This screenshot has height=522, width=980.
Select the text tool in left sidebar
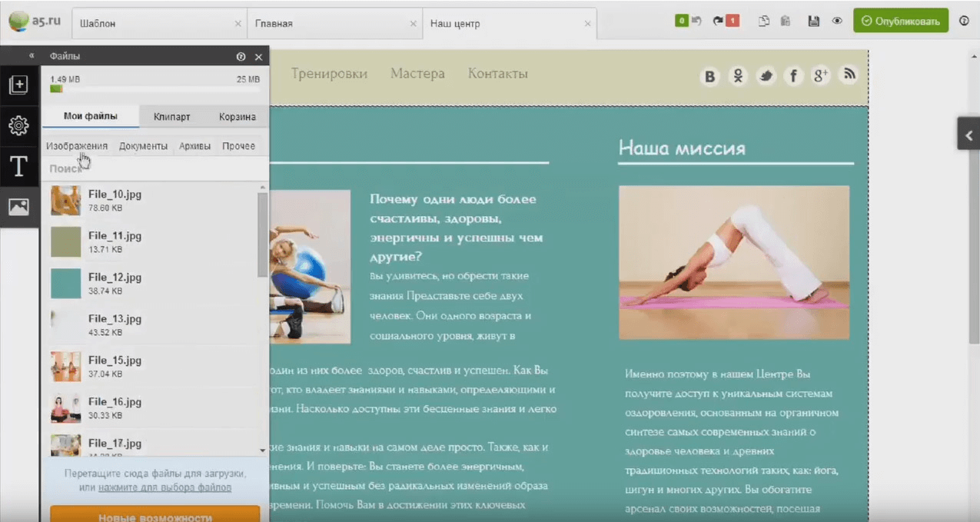[18, 166]
